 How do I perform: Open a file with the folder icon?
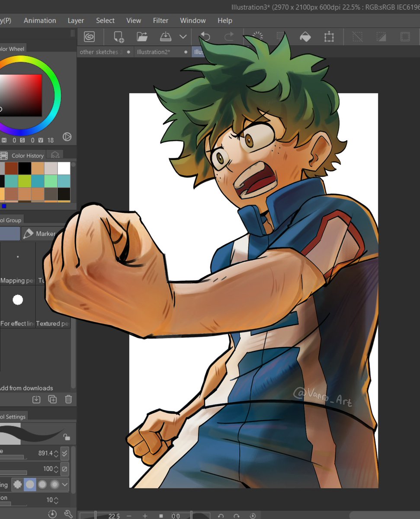[x=142, y=37]
